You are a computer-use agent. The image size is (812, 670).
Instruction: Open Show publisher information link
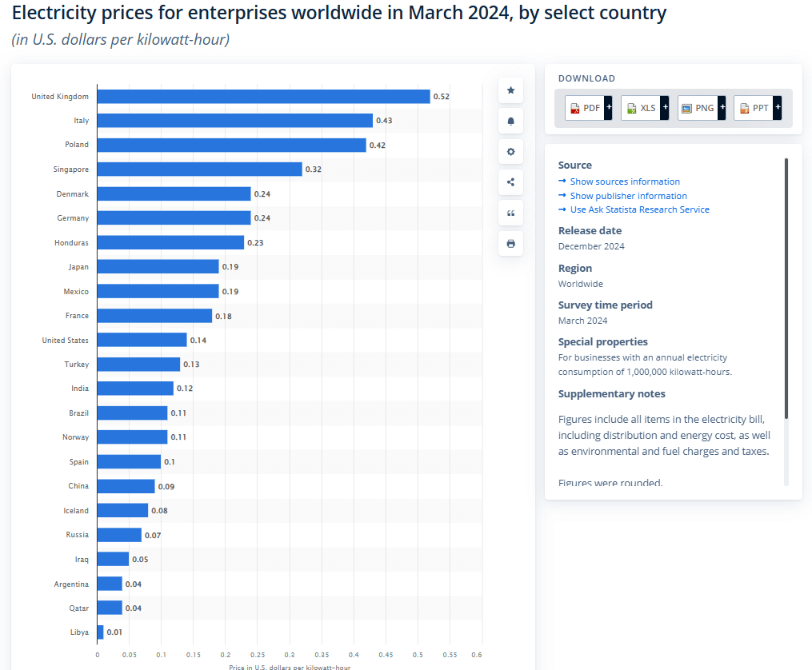pyautogui.click(x=628, y=196)
